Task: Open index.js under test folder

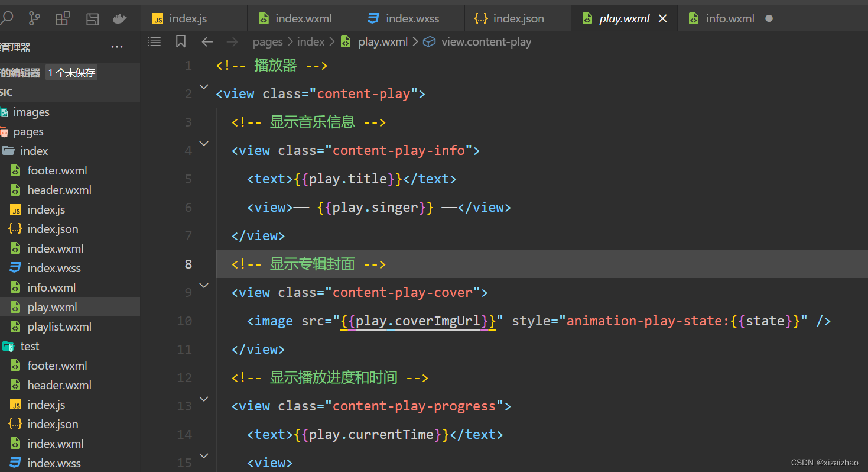Action: (70, 405)
